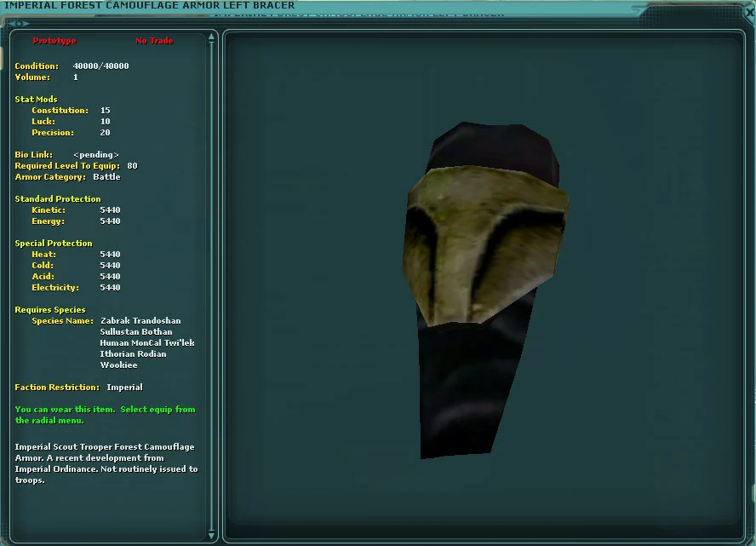Click the 'Zabrak Trandoshan' species line

tap(140, 321)
